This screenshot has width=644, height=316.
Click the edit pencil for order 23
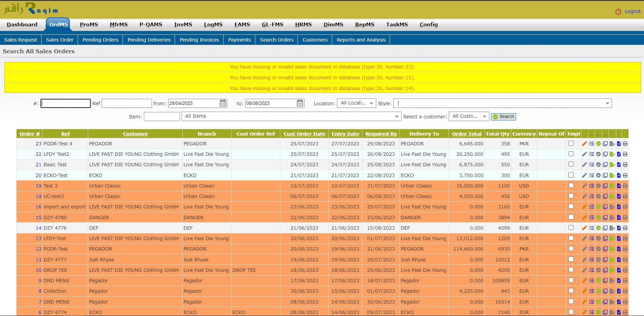tap(584, 144)
